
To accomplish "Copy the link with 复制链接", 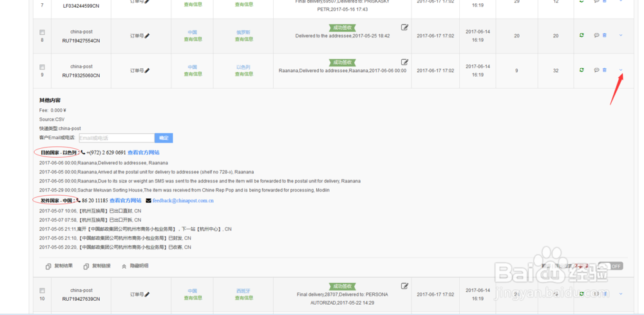I will (x=97, y=266).
